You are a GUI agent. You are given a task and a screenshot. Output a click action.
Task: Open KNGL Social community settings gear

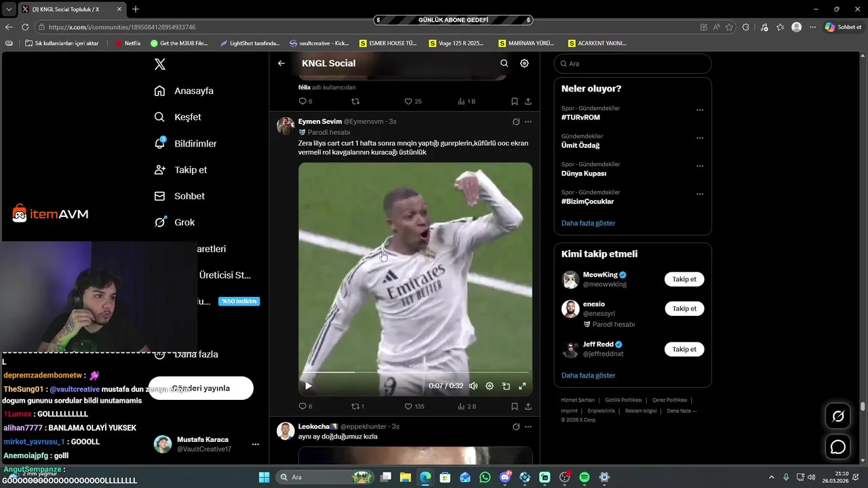pos(524,63)
